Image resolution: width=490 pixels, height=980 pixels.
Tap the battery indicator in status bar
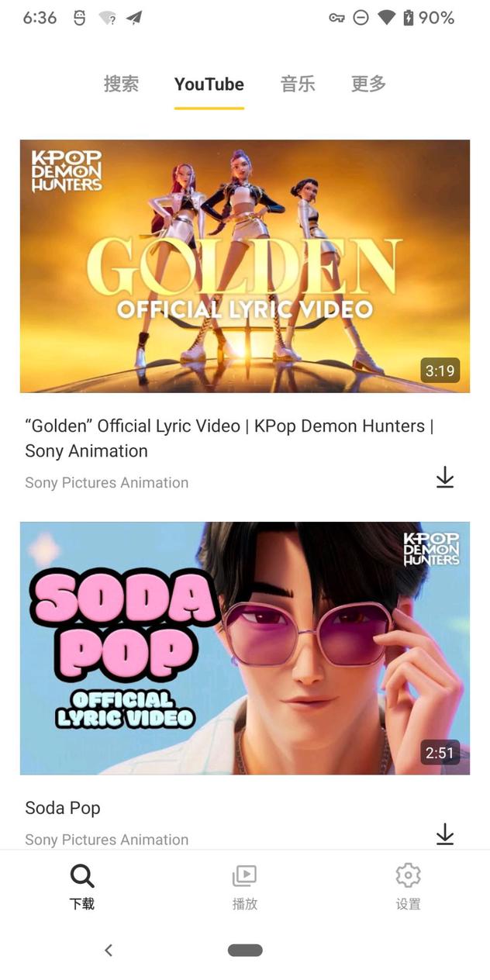click(409, 18)
